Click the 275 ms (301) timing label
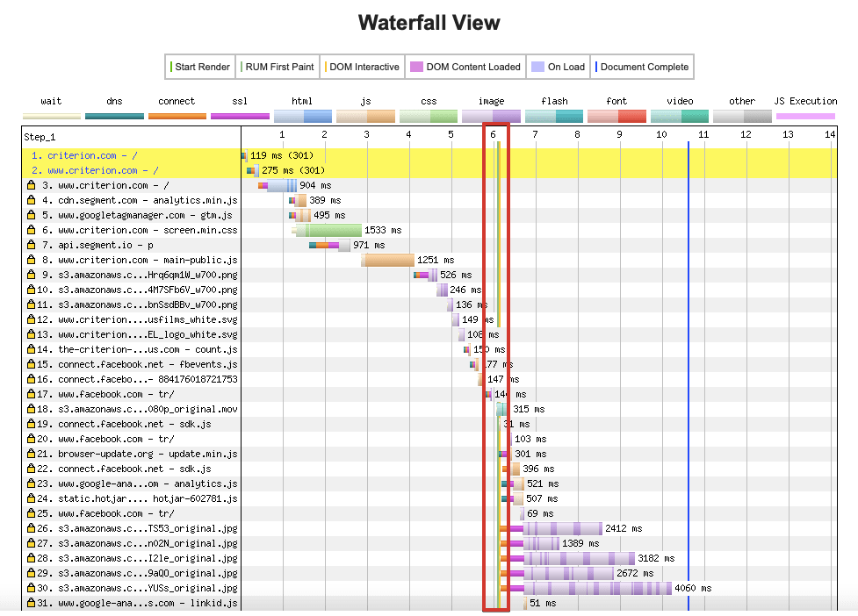 (293, 170)
